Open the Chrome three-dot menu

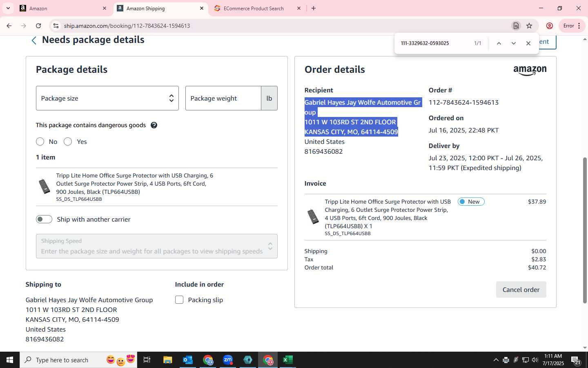click(579, 26)
